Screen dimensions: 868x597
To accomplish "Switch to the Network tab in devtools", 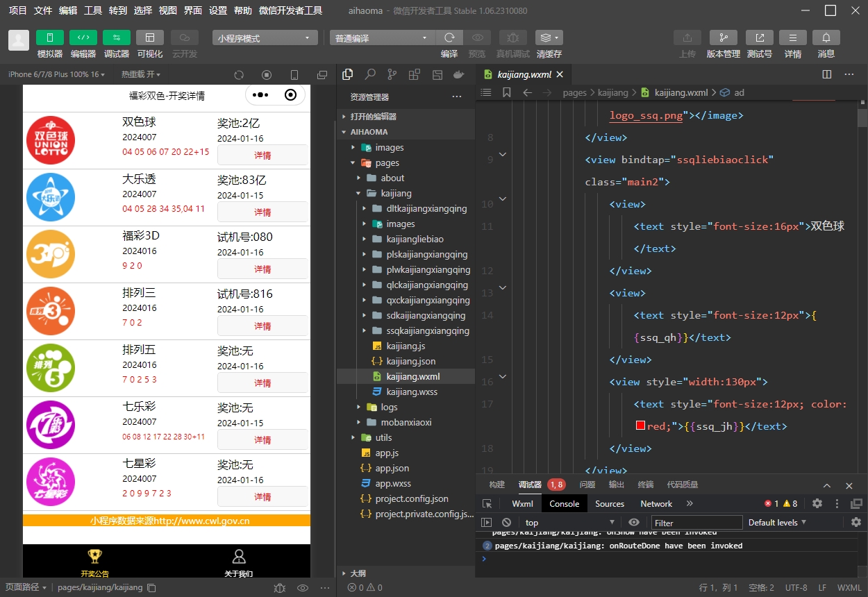I will [656, 504].
